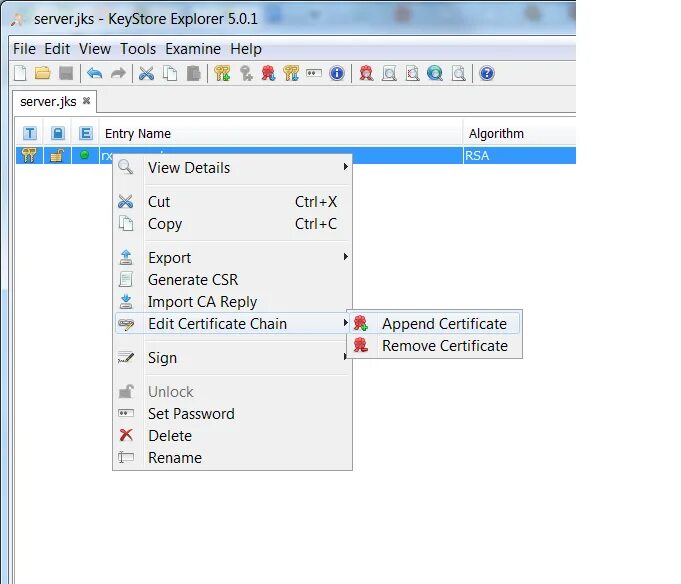Expand the View Details submenu
This screenshot has height=584, width=681.
click(232, 168)
